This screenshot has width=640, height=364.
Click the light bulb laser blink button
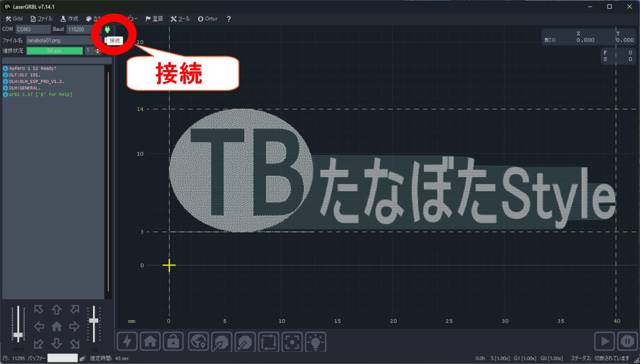pyautogui.click(x=316, y=342)
